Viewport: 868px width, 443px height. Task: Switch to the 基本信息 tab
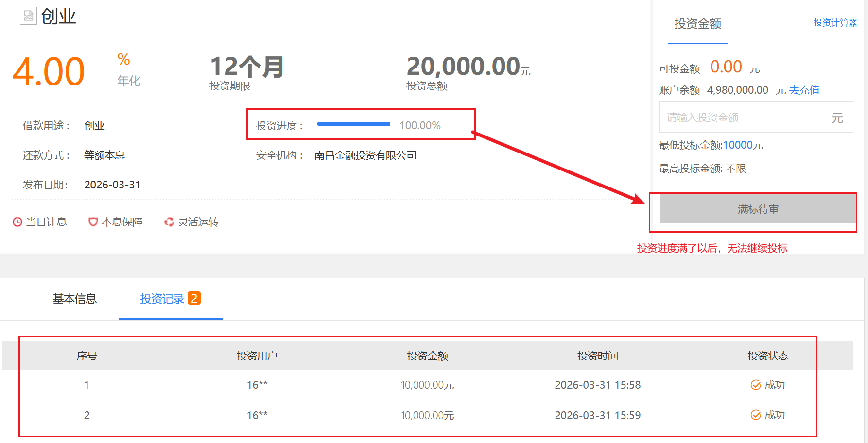click(x=74, y=299)
